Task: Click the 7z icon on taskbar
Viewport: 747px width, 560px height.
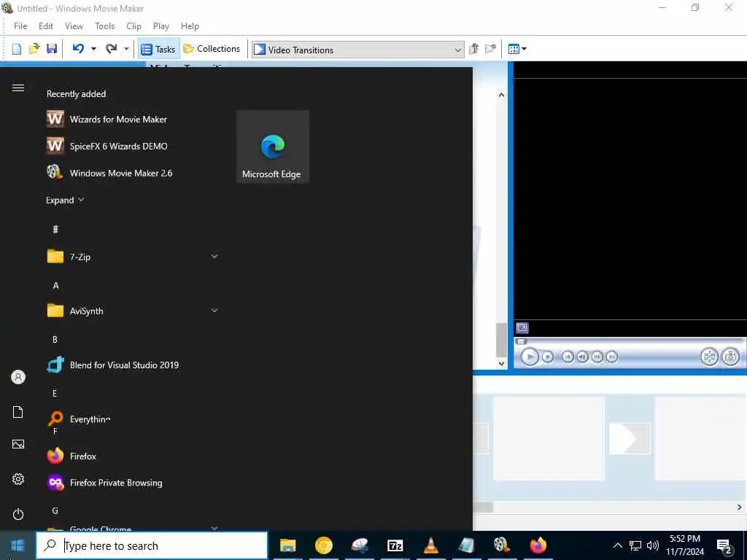Action: coord(395,545)
